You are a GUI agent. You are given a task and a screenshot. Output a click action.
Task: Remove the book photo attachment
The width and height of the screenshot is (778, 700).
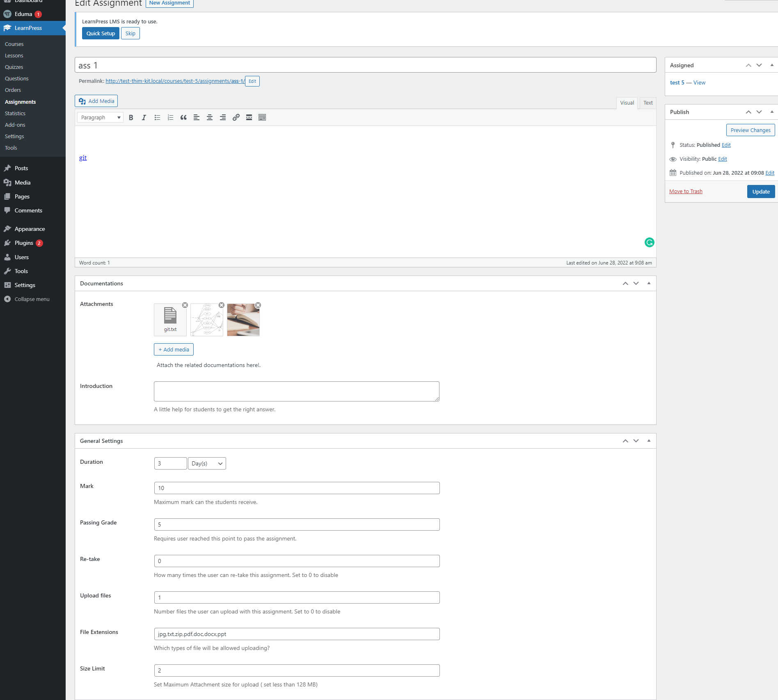pyautogui.click(x=258, y=305)
